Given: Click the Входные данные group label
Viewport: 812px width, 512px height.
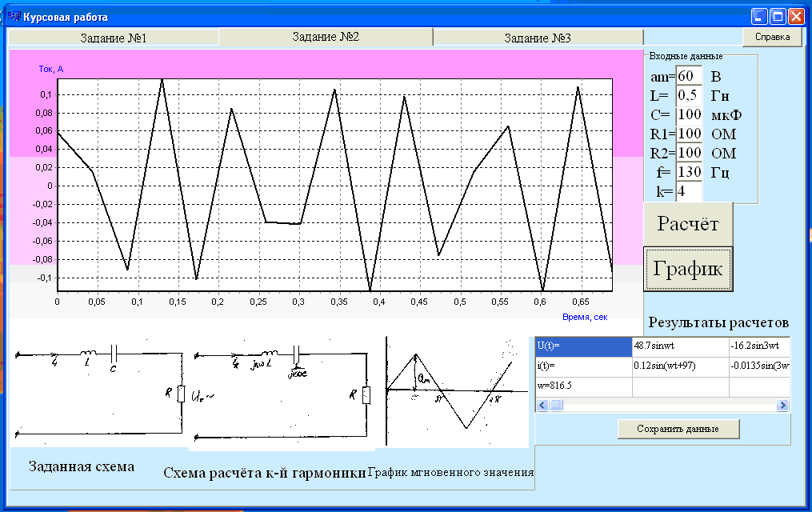Looking at the screenshot, I should 686,56.
